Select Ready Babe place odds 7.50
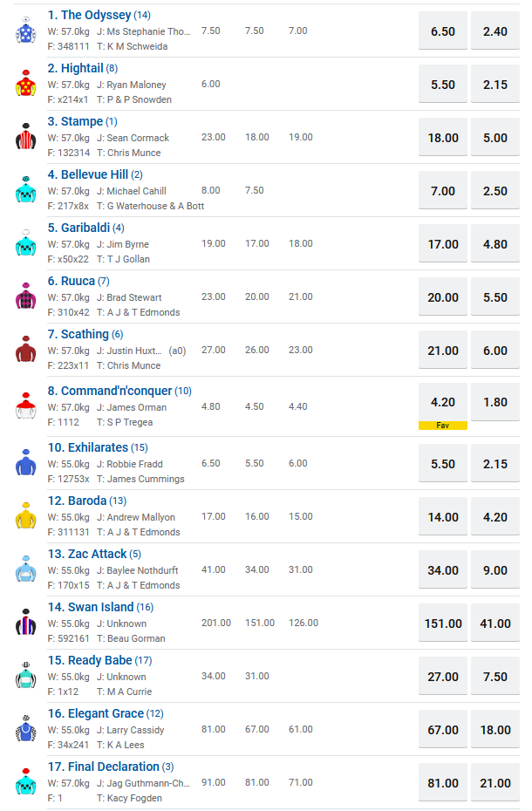This screenshot has width=532, height=811. (494, 677)
